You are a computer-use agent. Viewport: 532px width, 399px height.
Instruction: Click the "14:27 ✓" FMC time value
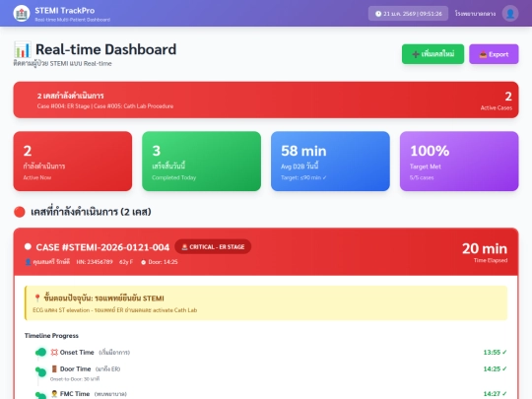(495, 394)
